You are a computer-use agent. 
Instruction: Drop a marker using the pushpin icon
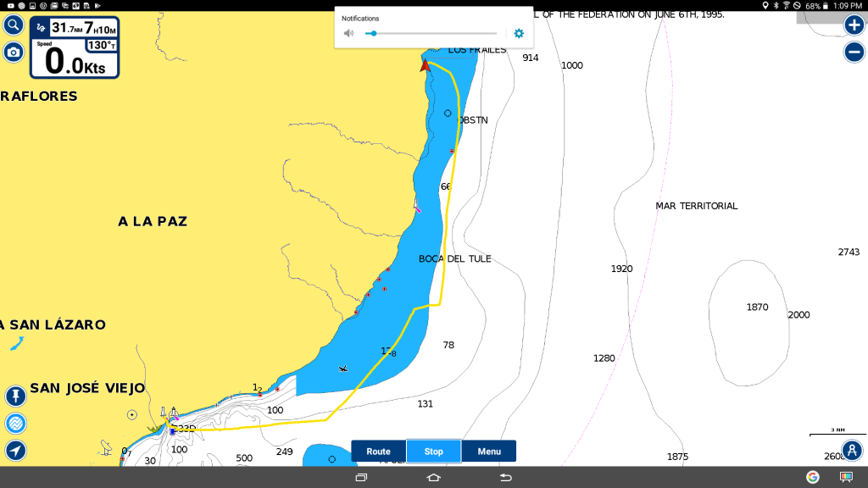(x=15, y=396)
